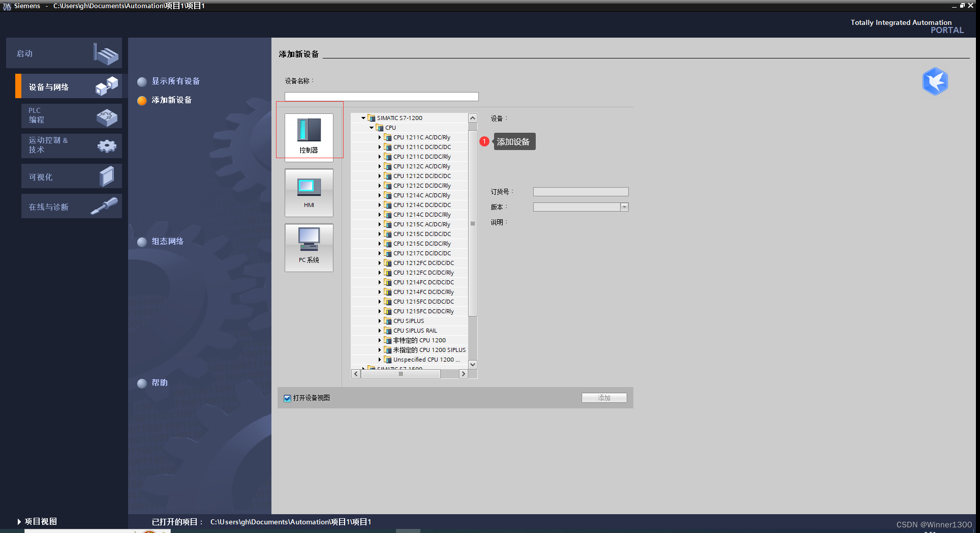The width and height of the screenshot is (980, 533).
Task: Open the 版本 version dropdown
Action: (625, 207)
